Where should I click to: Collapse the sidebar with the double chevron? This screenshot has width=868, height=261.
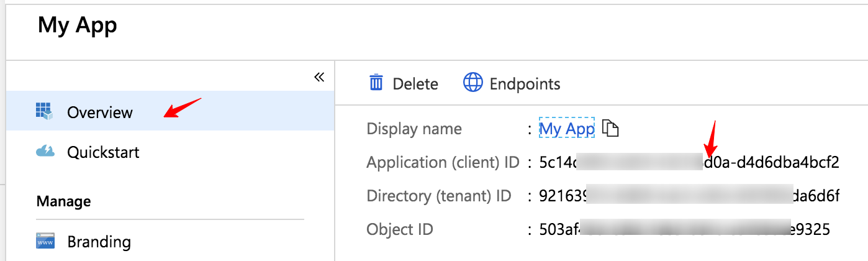pyautogui.click(x=319, y=77)
